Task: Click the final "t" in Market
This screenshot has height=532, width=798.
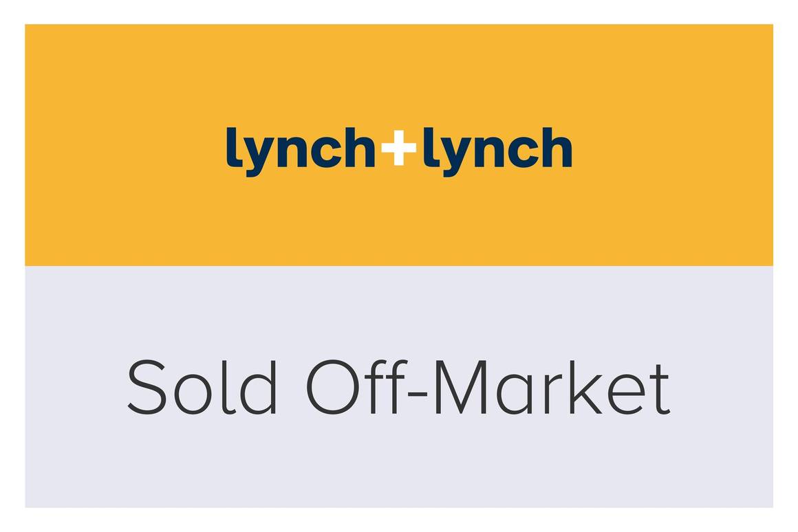Action: 661,389
